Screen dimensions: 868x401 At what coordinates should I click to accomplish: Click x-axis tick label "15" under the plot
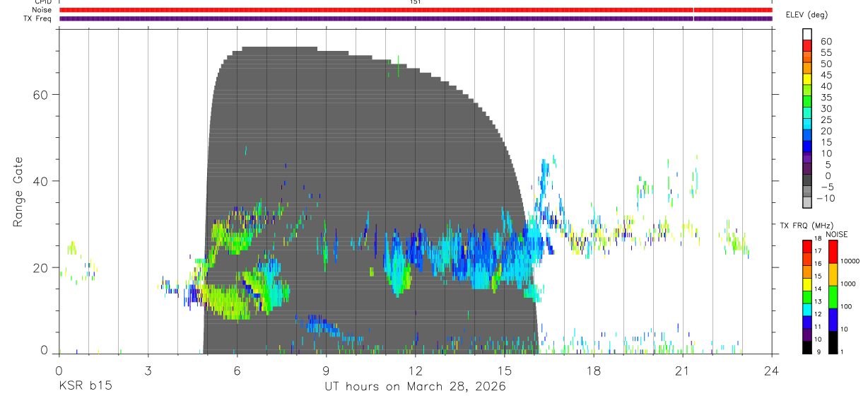(x=504, y=371)
